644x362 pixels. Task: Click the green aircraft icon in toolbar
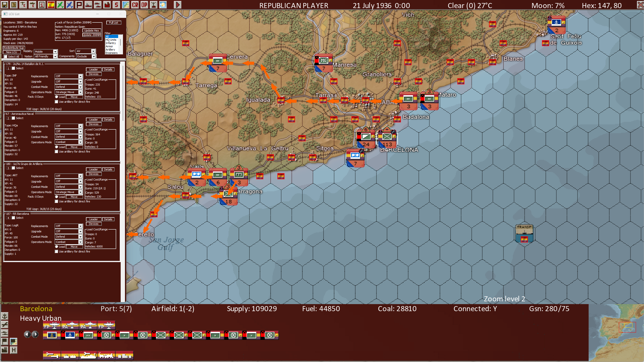pyautogui.click(x=60, y=5)
